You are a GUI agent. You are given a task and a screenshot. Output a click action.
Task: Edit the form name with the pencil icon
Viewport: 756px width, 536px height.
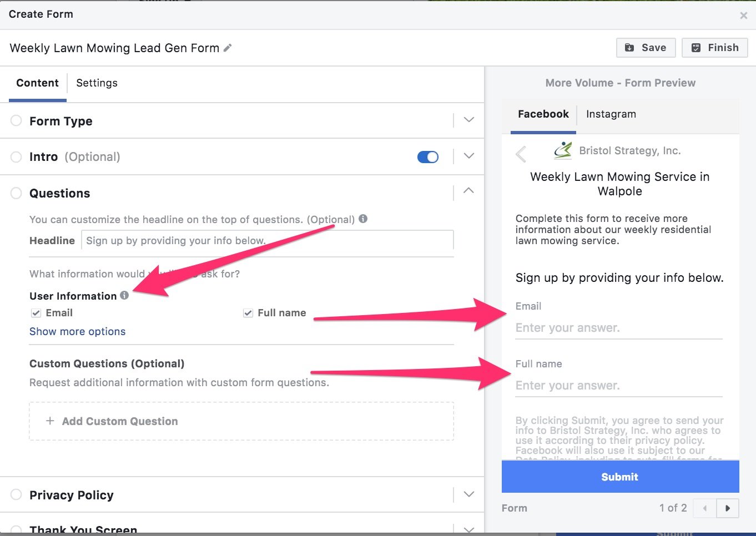pos(228,48)
